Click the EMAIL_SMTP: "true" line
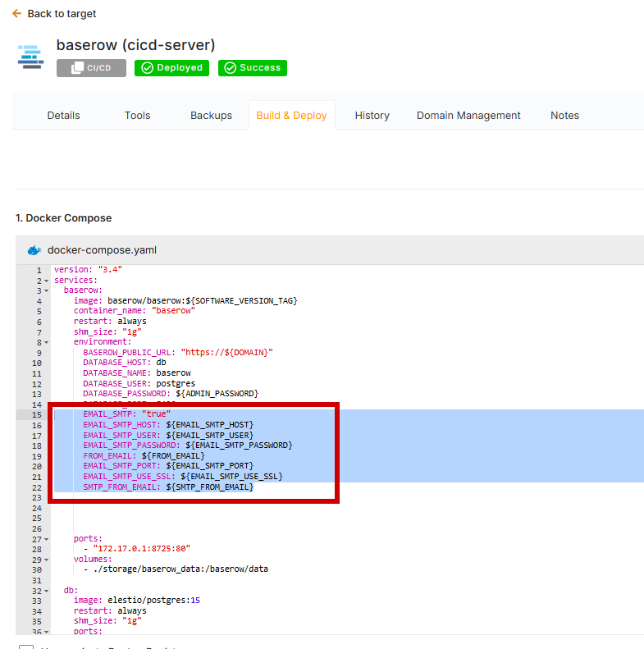The width and height of the screenshot is (644, 649). click(126, 414)
